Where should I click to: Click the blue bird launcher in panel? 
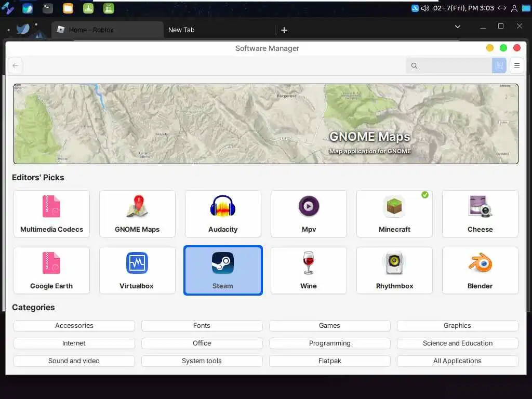pos(27,8)
